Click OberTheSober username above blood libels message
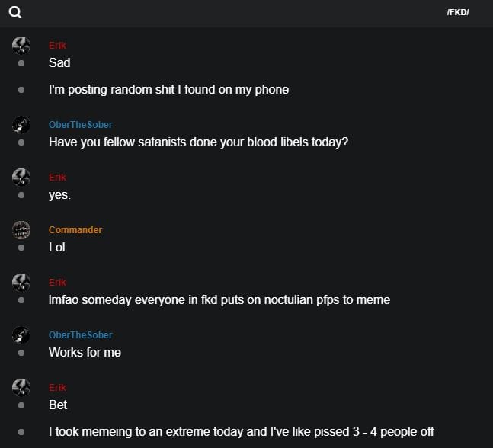493x448 pixels. click(81, 125)
